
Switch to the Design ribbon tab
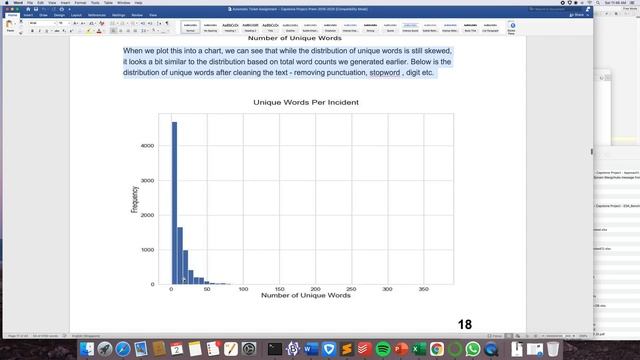click(x=59, y=15)
